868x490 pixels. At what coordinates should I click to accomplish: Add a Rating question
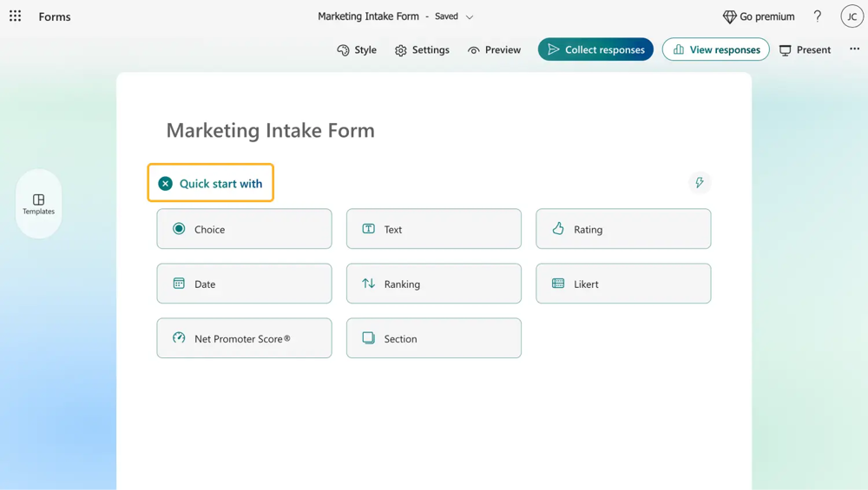(x=623, y=229)
